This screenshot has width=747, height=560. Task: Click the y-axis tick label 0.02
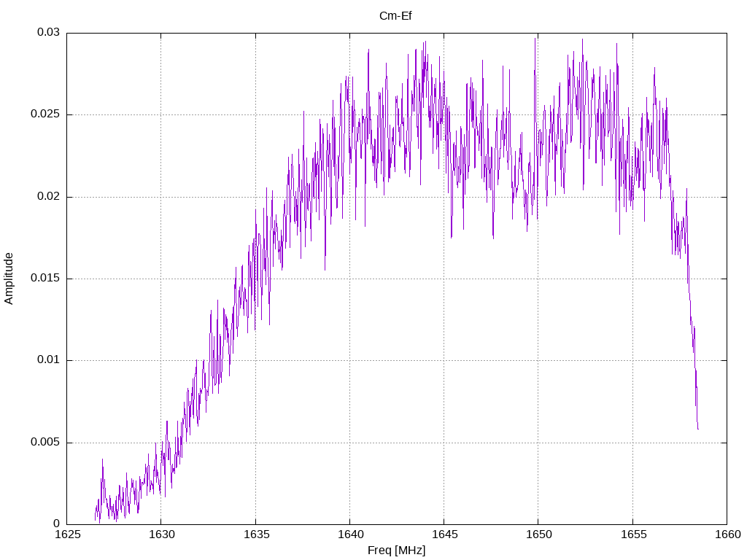pos(49,196)
